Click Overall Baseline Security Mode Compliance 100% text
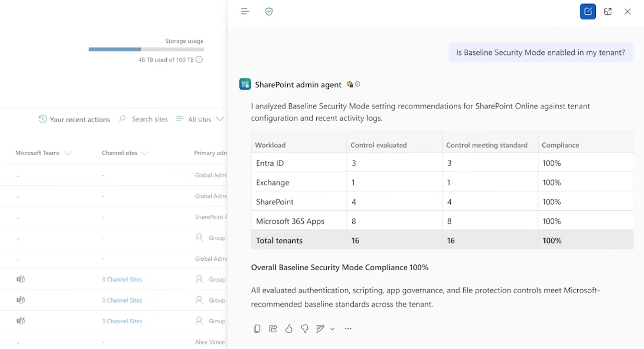Screen dimensions: 644x349 click(x=340, y=268)
